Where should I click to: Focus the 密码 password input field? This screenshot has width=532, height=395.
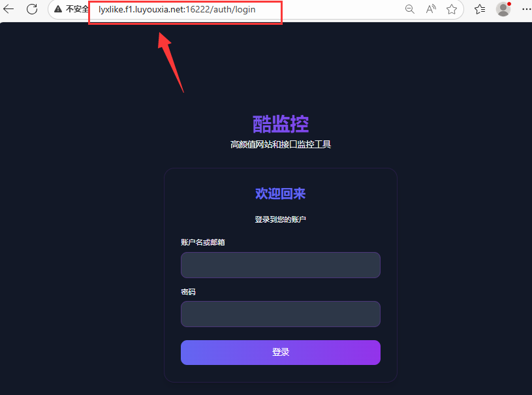281,314
